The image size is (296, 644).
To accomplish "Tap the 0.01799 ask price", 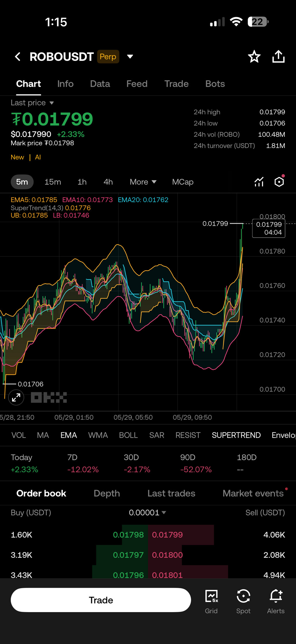I will pyautogui.click(x=167, y=535).
